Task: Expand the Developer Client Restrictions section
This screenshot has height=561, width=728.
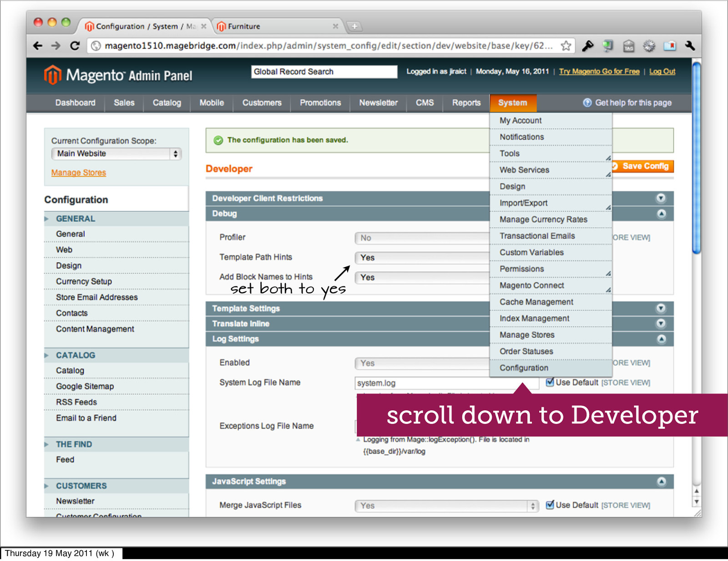Action: 661,198
